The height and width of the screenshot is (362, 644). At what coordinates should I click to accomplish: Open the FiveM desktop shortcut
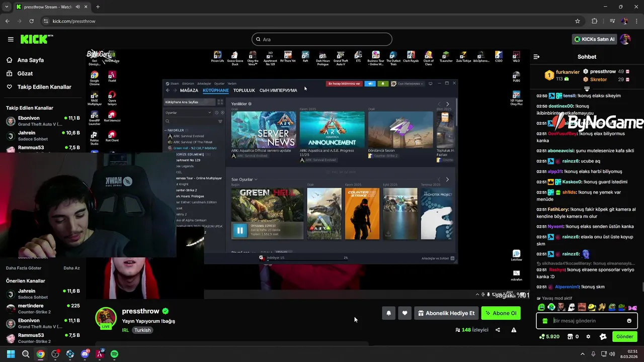pos(112,76)
